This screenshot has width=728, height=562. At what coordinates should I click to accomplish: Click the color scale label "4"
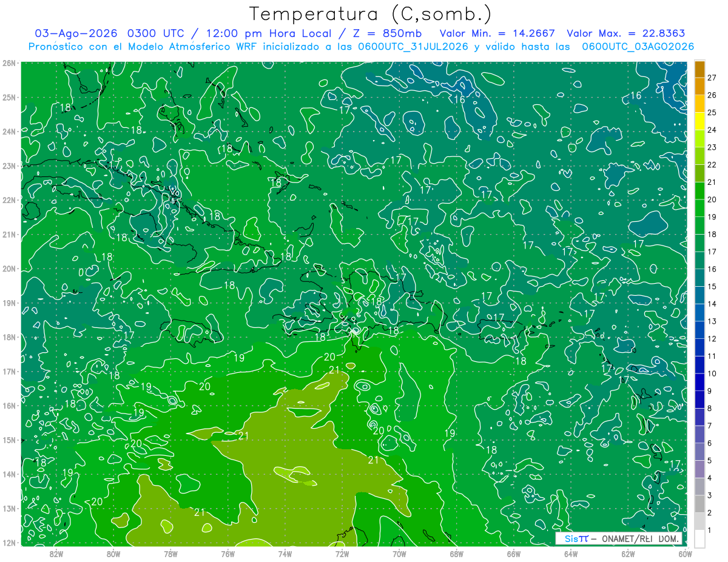click(710, 478)
